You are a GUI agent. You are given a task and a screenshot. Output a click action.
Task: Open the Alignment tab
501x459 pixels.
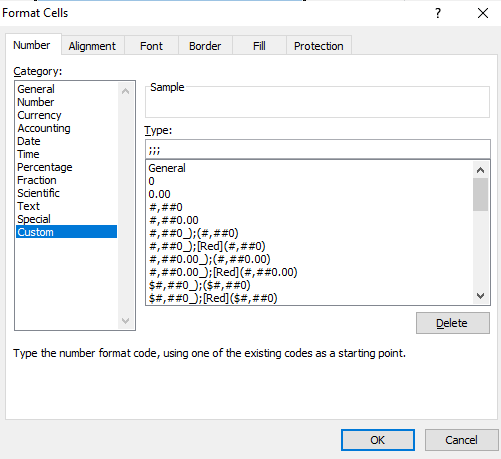point(92,46)
